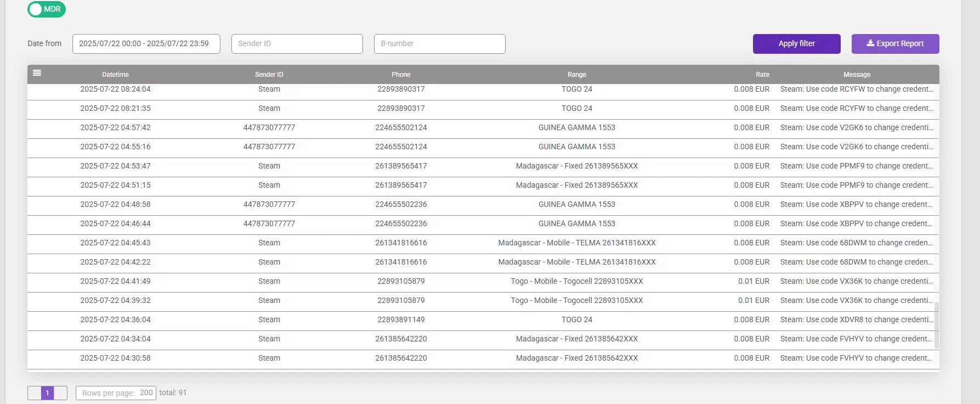The height and width of the screenshot is (404, 980).
Task: Apply the filter to the report
Action: (796, 44)
